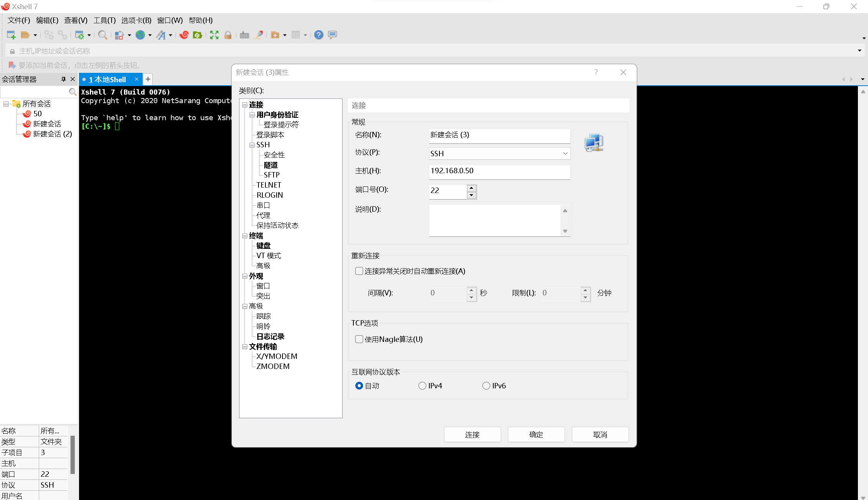Click the chat bubble feedback icon
Image resolution: width=868 pixels, height=500 pixels.
[332, 35]
